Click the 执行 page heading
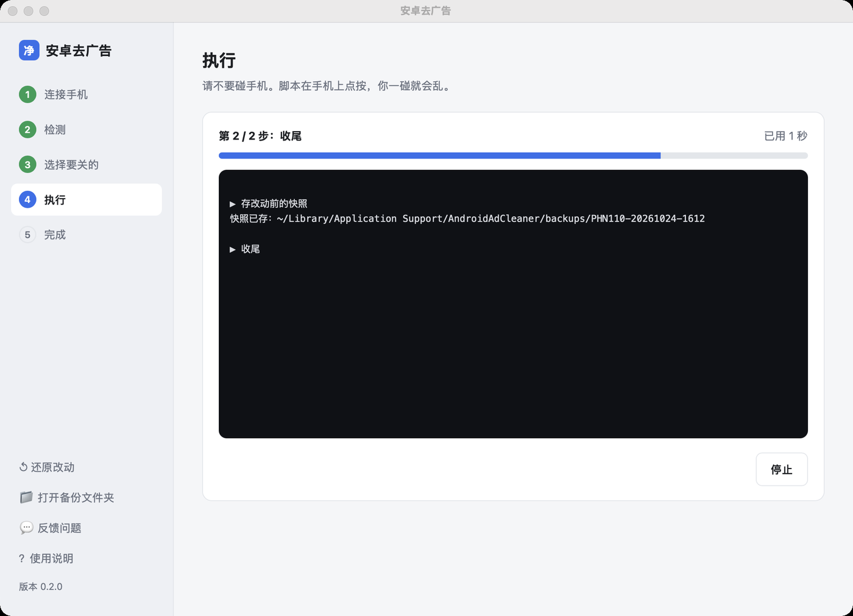The height and width of the screenshot is (616, 853). (219, 60)
